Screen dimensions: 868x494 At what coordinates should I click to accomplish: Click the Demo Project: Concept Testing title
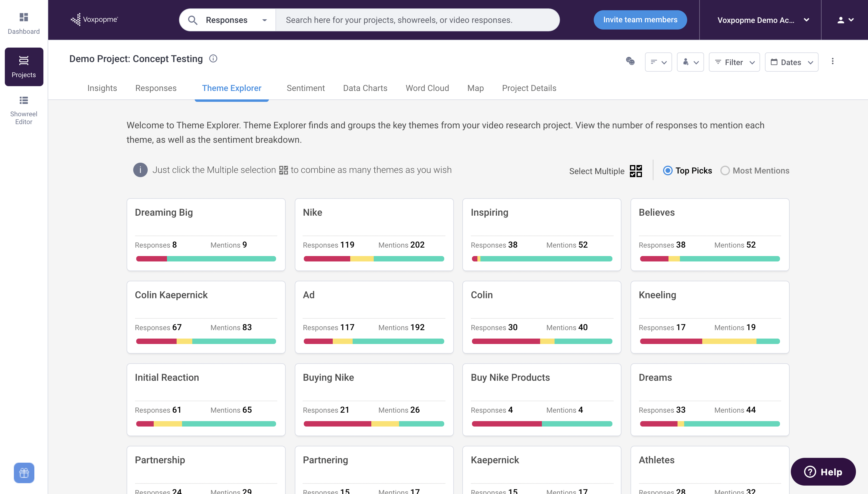tap(136, 59)
